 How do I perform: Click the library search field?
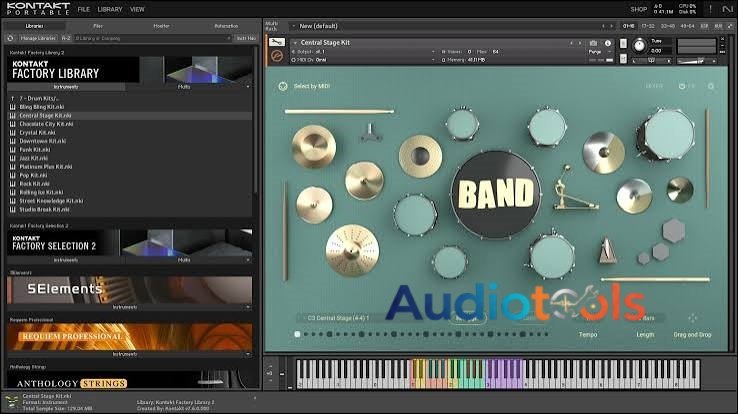[x=152, y=38]
